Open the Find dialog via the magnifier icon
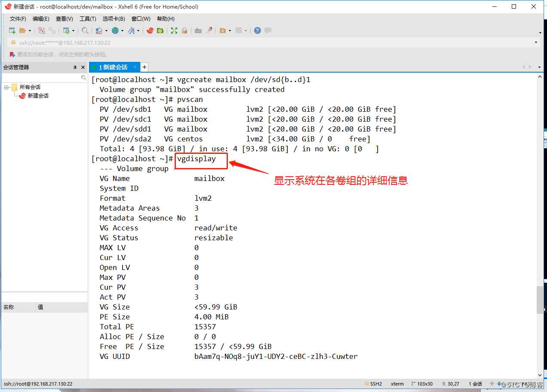Image resolution: width=547 pixels, height=392 pixels. [85, 31]
